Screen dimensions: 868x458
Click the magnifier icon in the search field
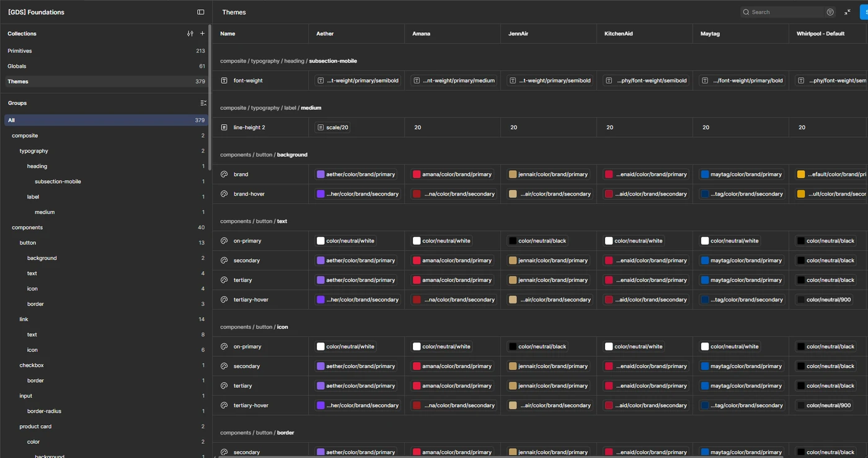pyautogui.click(x=746, y=12)
